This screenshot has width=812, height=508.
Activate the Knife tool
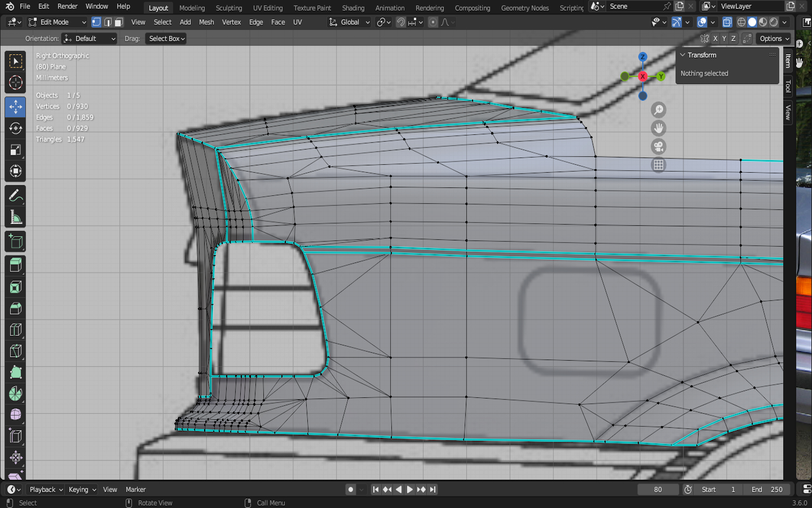point(15,351)
